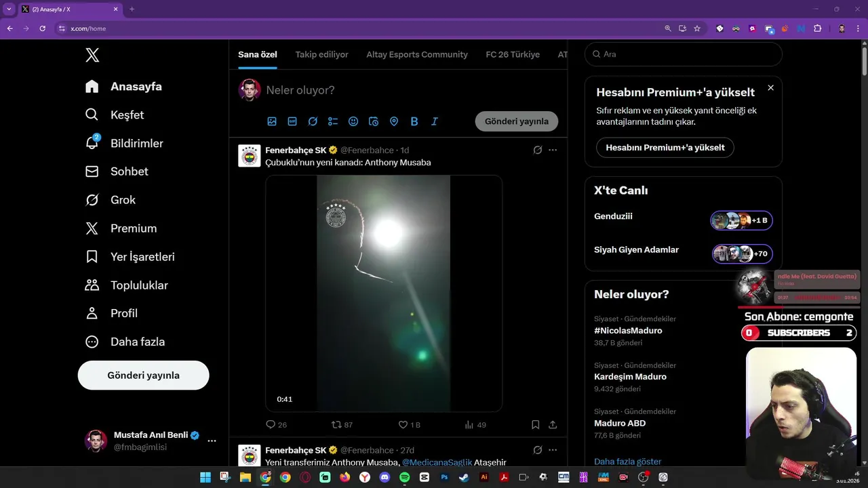Click Grok icon in composer toolbar
The height and width of the screenshot is (488, 868).
tap(313, 121)
